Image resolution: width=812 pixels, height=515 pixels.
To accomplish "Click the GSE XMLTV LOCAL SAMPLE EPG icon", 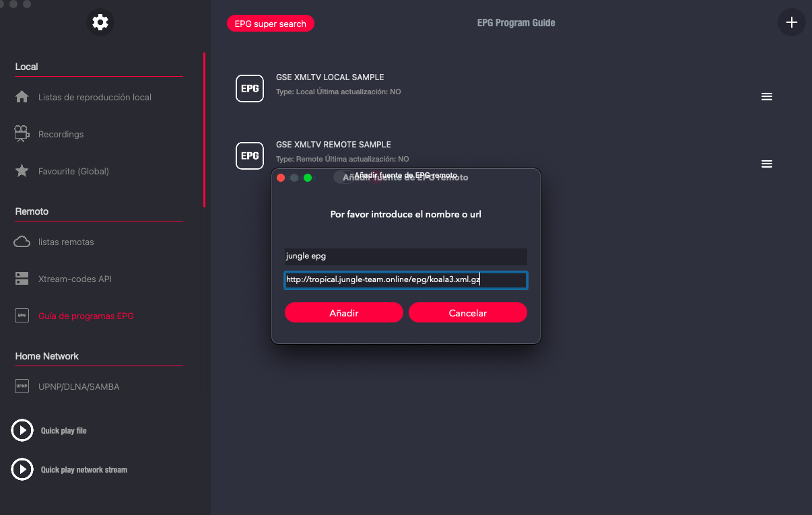I will coord(250,89).
